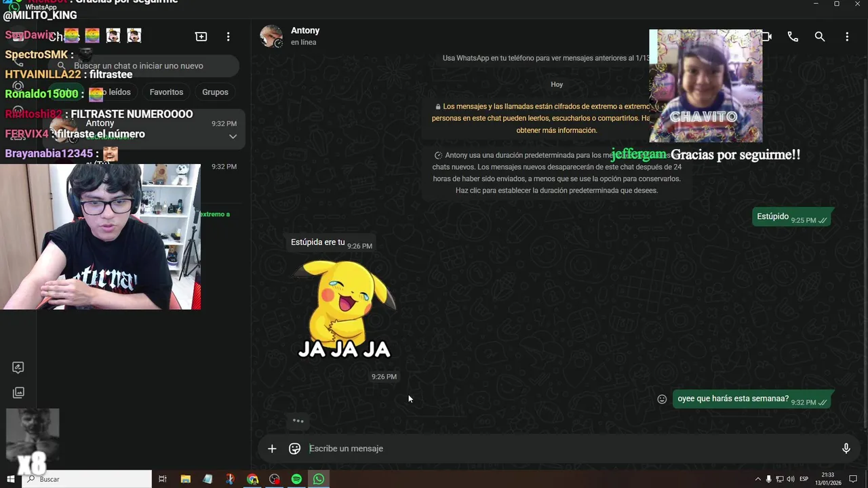Viewport: 868px width, 488px height.
Task: Open OBS Studio from the taskbar
Action: 274,479
